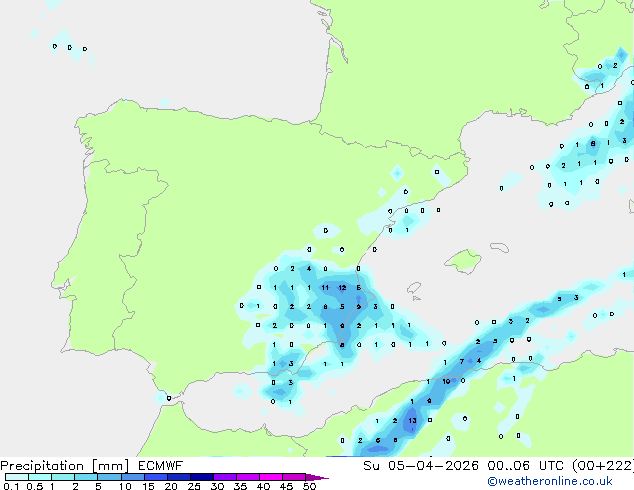Click the legend label '25'
This screenshot has height=490, width=634.
point(194,486)
